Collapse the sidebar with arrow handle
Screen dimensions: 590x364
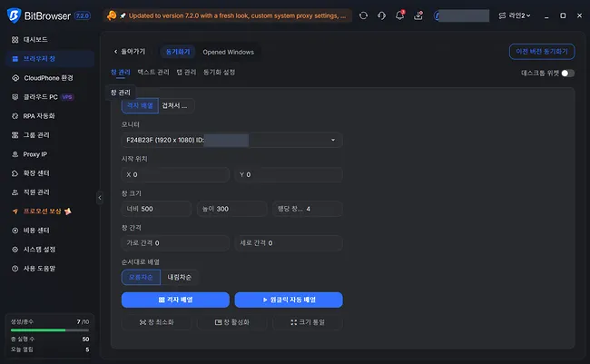point(100,198)
